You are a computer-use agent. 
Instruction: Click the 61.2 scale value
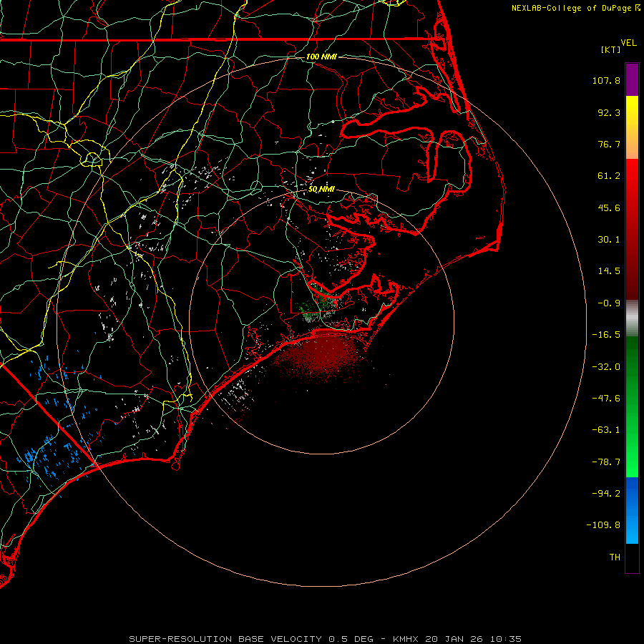tap(609, 176)
